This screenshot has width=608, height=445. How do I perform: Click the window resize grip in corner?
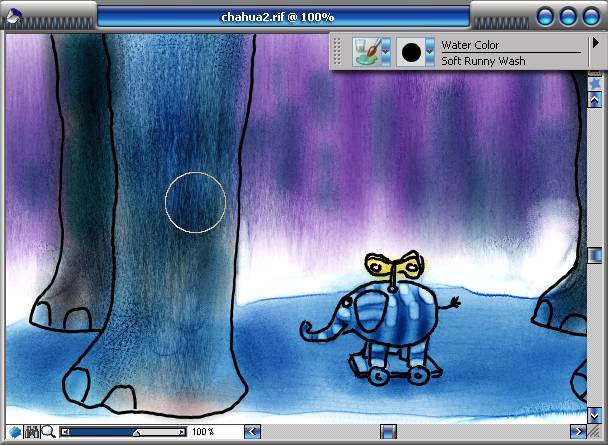click(594, 431)
